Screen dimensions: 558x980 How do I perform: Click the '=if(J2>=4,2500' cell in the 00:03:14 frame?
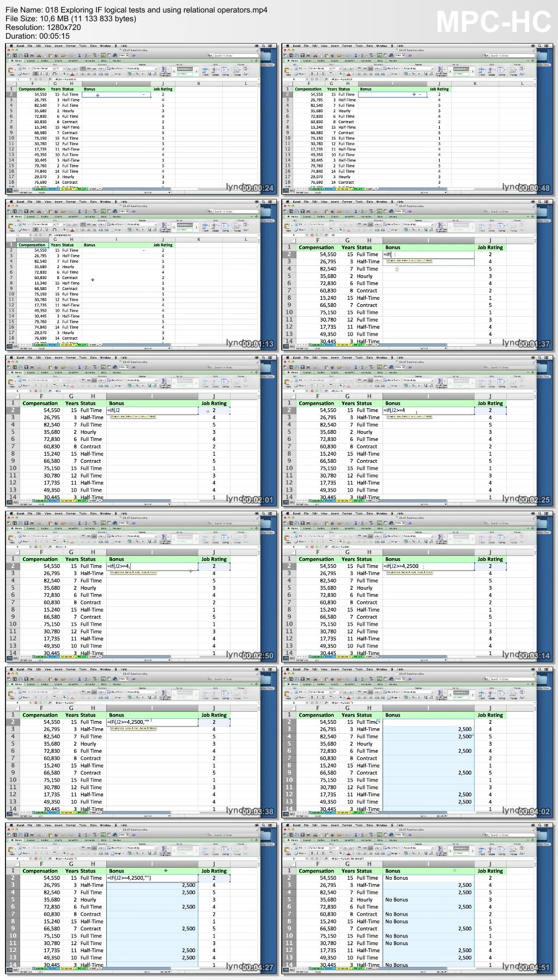pos(428,566)
